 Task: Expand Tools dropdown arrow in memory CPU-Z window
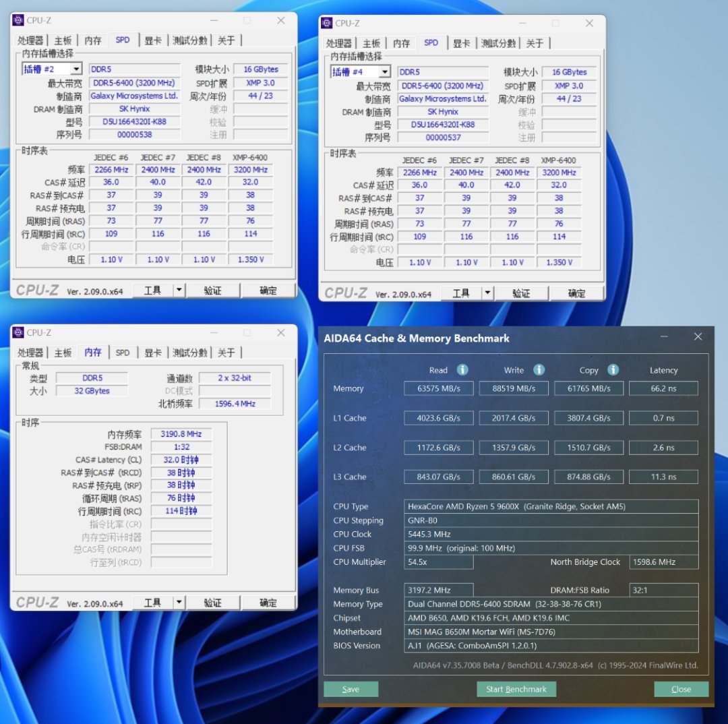click(179, 603)
